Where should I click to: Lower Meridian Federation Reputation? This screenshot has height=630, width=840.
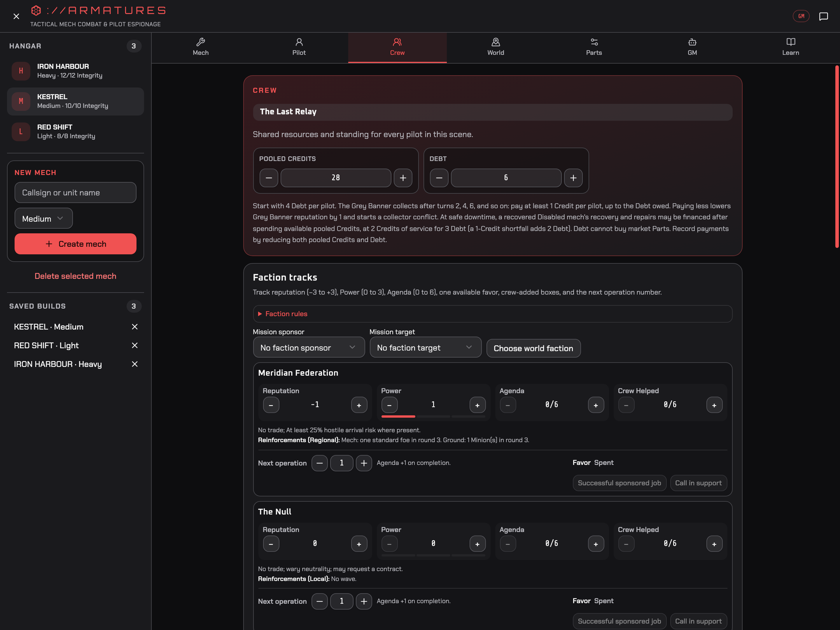[x=271, y=405]
